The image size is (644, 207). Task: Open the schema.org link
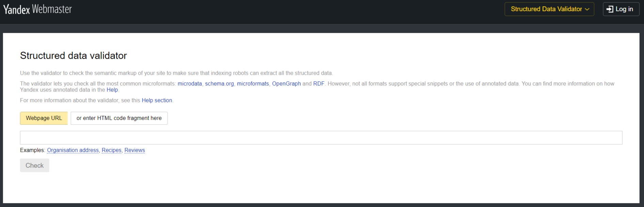pos(219,84)
